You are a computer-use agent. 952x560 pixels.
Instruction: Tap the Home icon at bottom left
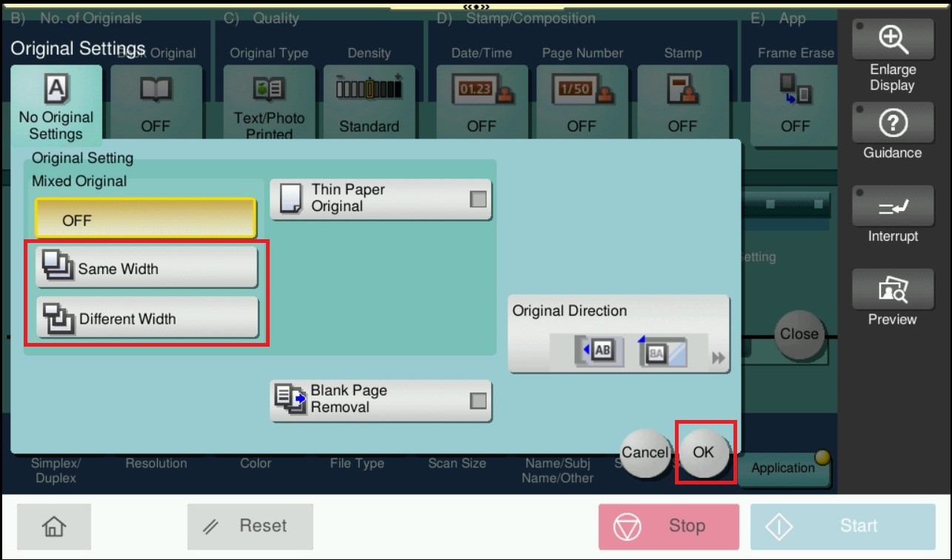pyautogui.click(x=54, y=527)
